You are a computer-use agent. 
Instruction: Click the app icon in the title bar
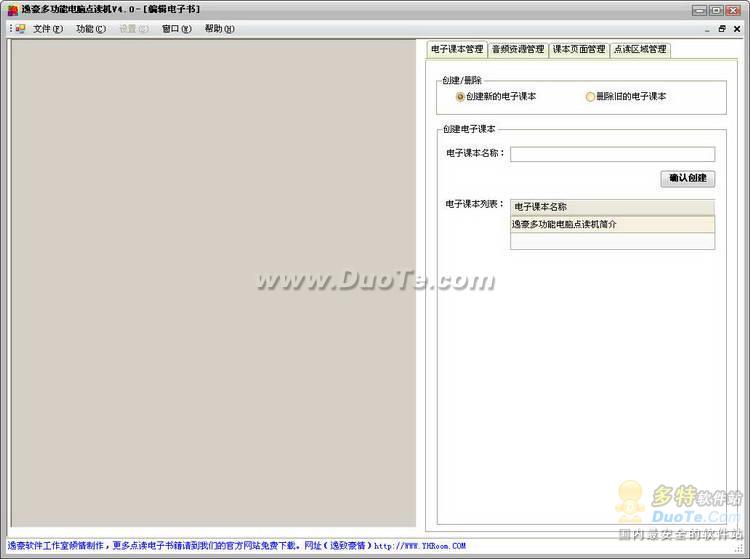(12, 9)
